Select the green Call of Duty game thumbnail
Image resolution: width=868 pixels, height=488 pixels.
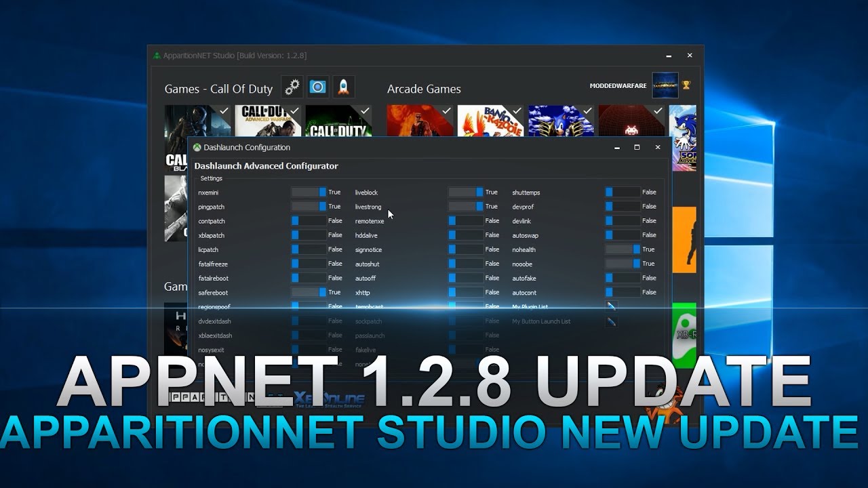(338, 121)
